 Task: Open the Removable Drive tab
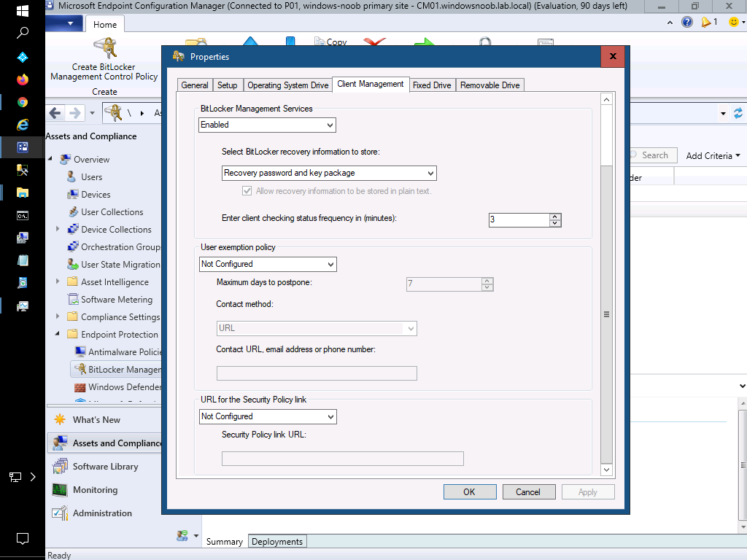pyautogui.click(x=489, y=85)
